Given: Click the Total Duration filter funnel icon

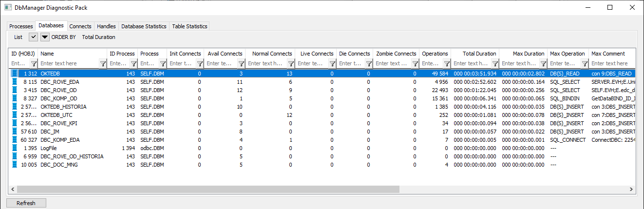Looking at the screenshot, I should 494,64.
